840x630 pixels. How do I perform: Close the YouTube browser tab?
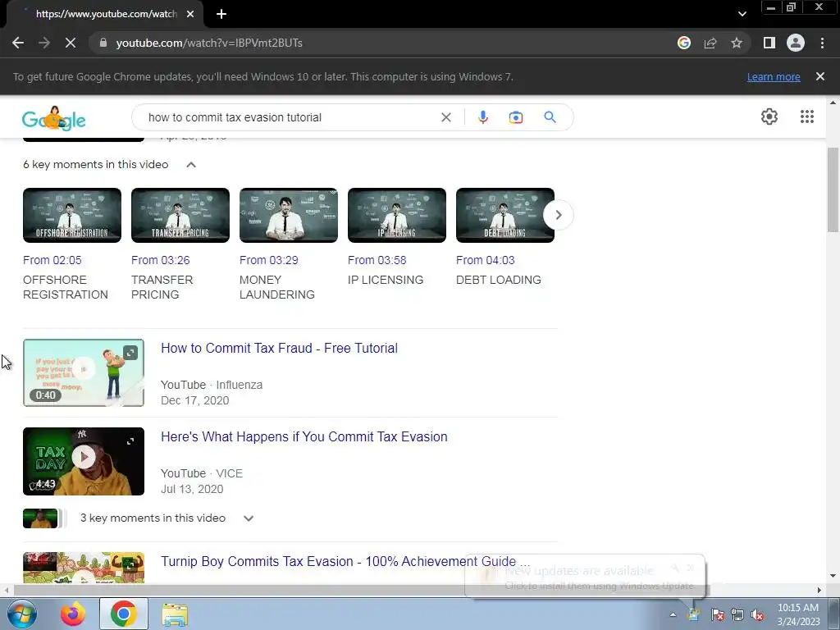[190, 14]
